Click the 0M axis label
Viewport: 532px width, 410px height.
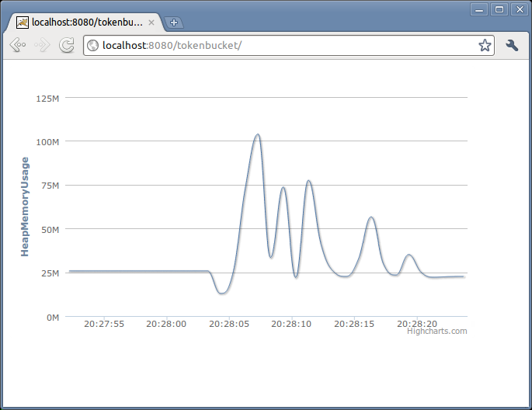point(53,318)
